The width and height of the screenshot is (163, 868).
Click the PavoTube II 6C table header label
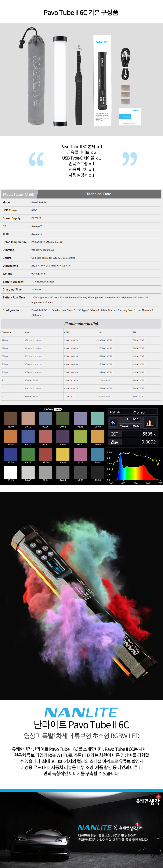pyautogui.click(x=19, y=194)
